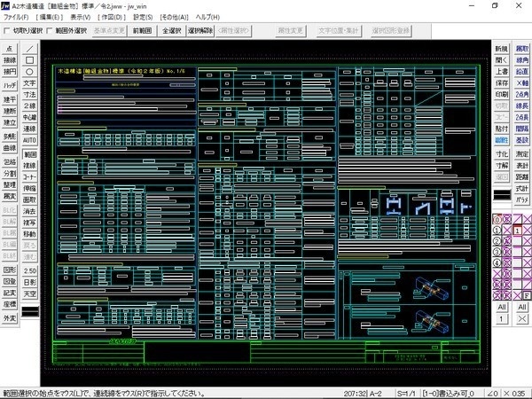Click the 全選択 select all button
Screen dimensions: 532x399
coord(172,31)
